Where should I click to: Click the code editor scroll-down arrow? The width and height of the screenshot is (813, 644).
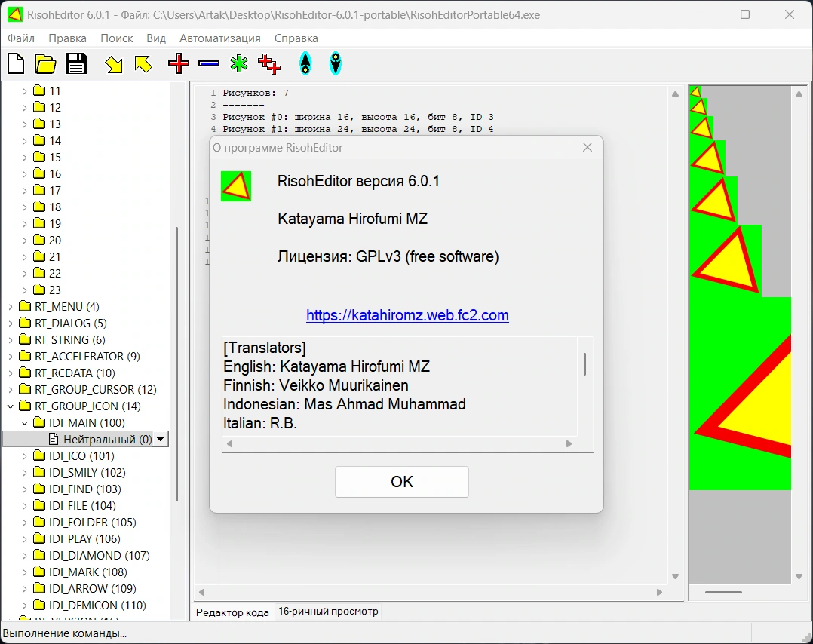(x=675, y=576)
